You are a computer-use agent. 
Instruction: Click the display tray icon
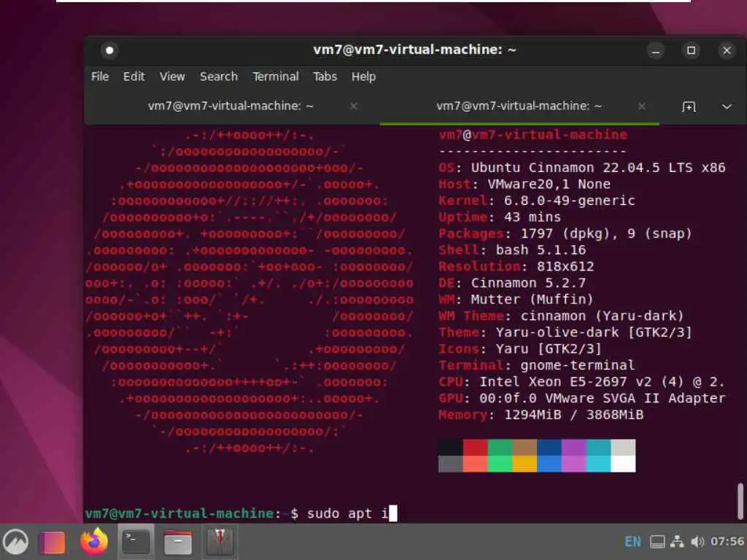tap(657, 542)
